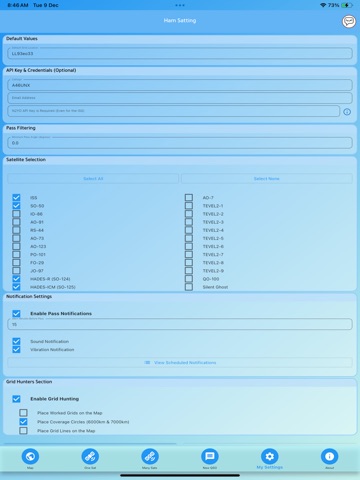Check the TEVEL2-5 satellite checkbox

(189, 238)
